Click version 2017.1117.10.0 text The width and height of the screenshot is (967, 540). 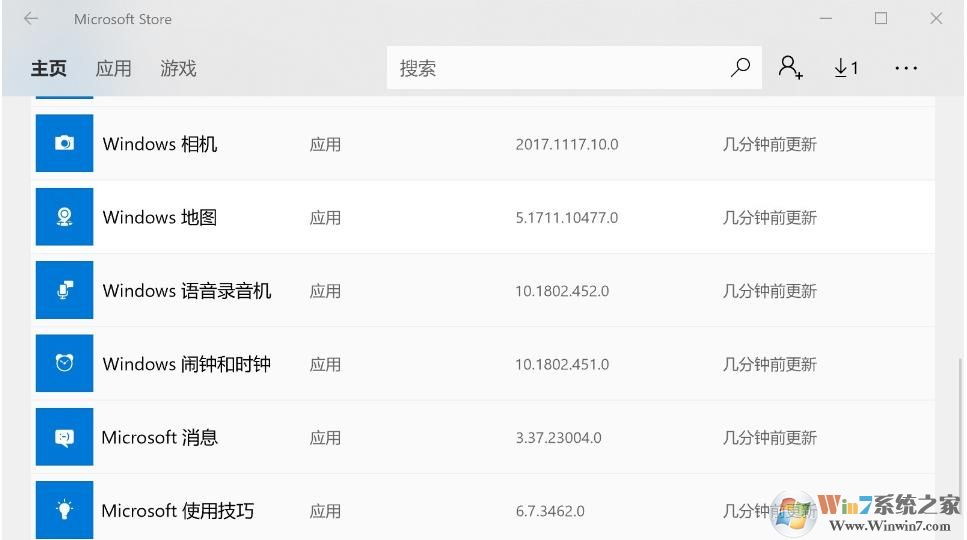coord(567,144)
